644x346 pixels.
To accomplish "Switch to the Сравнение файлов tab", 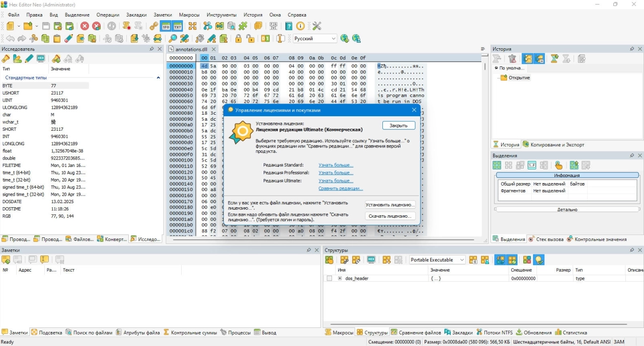I will 416,332.
